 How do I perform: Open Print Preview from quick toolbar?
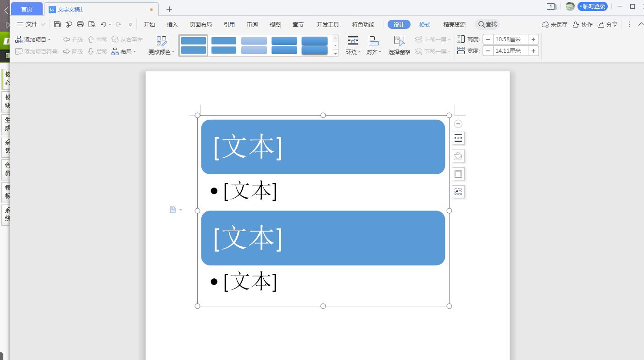pyautogui.click(x=92, y=24)
